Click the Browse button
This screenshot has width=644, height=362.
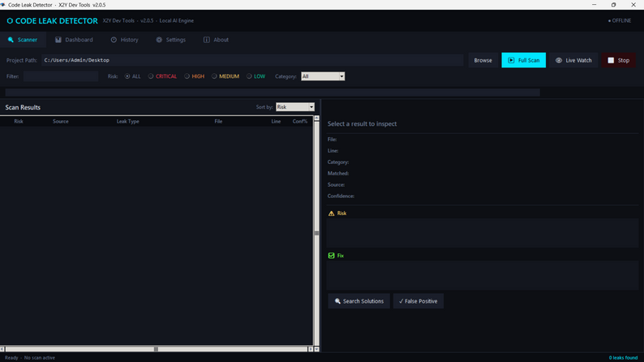coord(483,60)
